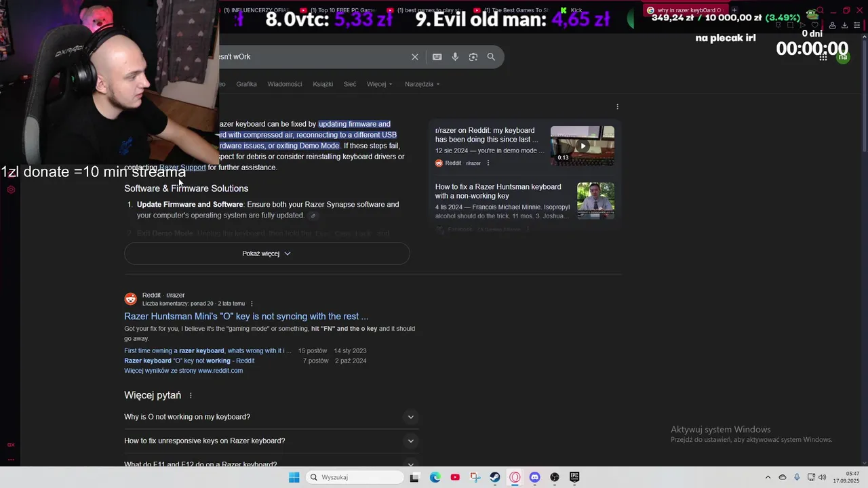This screenshot has height=488, width=868.
Task: Switch to Top 10 FREE PC Games tab
Action: coord(338,10)
